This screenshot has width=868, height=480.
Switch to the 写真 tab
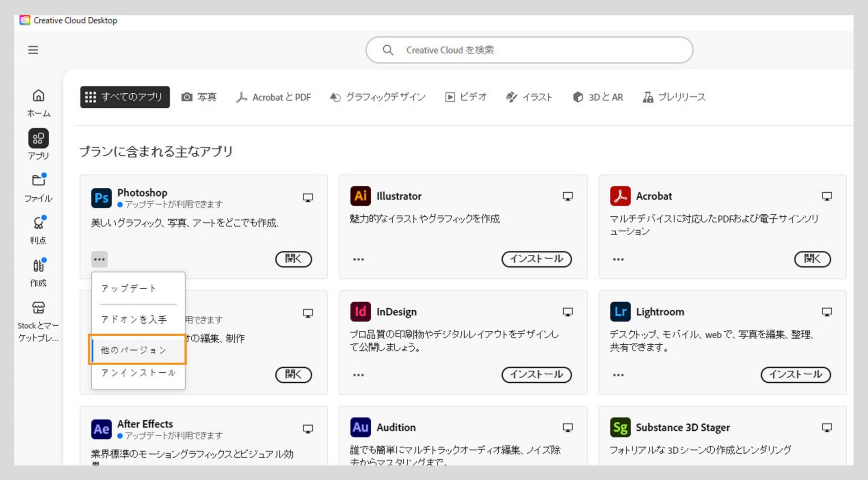coord(199,97)
